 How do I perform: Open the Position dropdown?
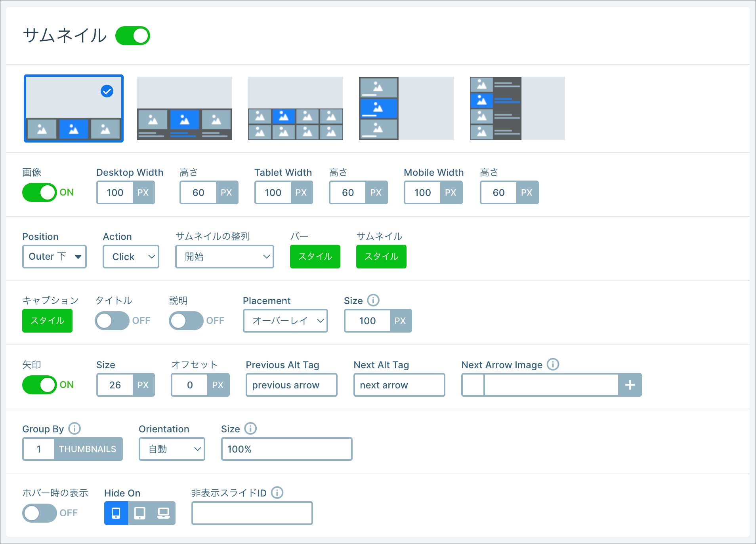coord(54,257)
